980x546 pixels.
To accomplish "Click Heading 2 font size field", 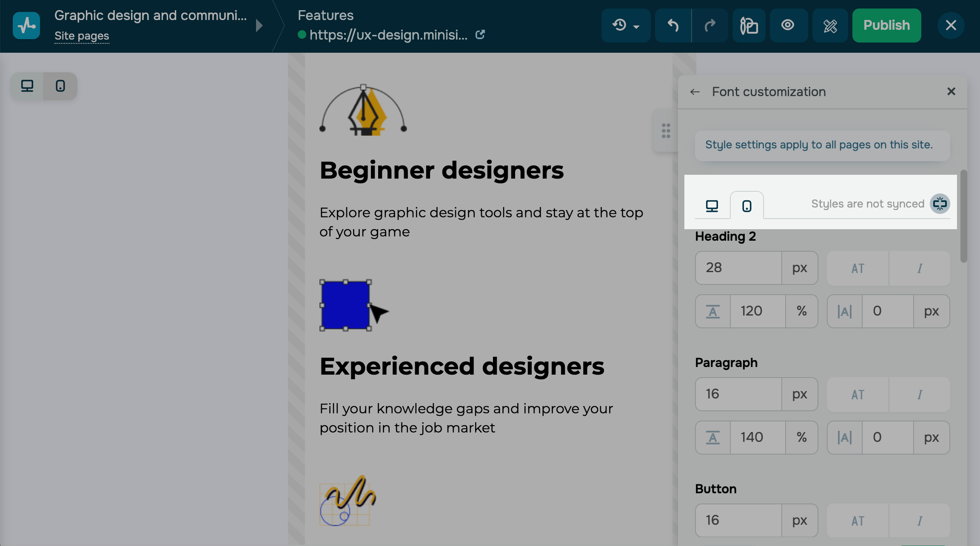I will (738, 268).
